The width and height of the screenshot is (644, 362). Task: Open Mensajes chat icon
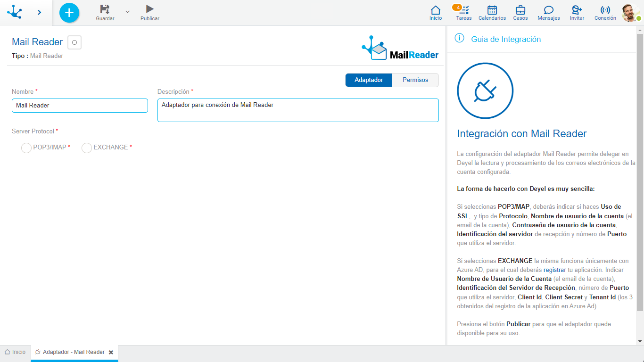coord(549,13)
